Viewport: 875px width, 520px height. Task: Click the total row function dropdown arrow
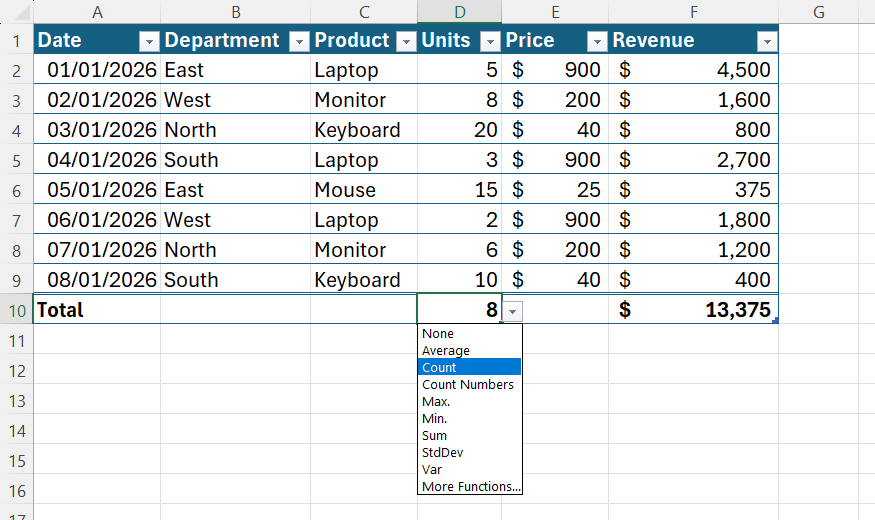point(512,311)
